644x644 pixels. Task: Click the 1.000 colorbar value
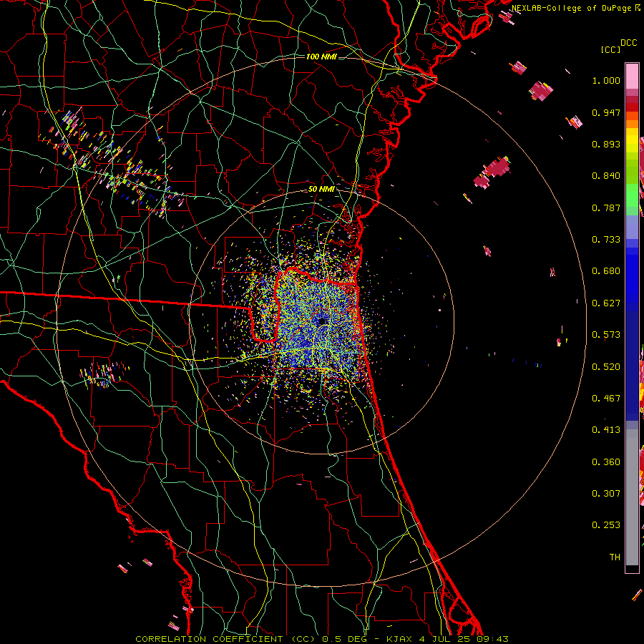point(606,80)
